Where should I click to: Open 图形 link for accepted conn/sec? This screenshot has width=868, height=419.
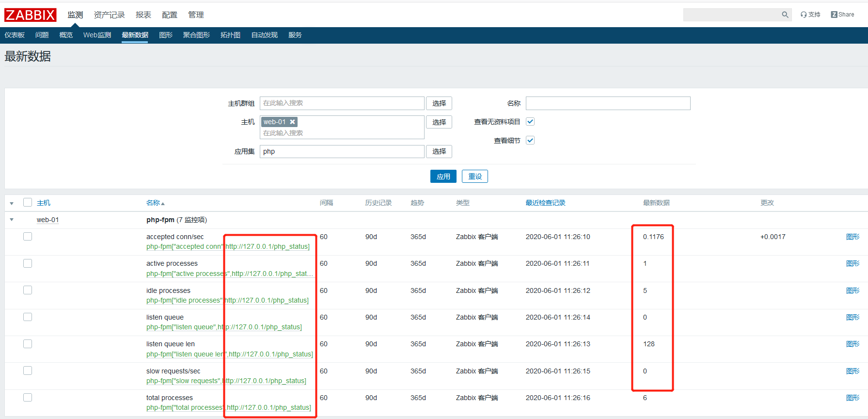pyautogui.click(x=853, y=237)
